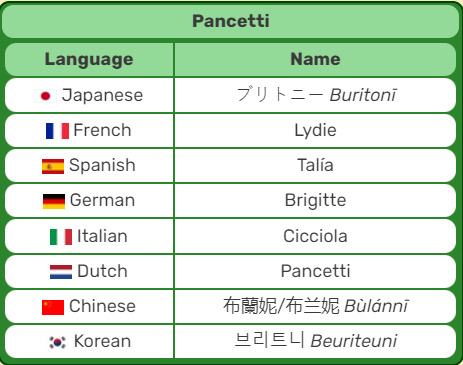Select the Italian name Cicciola
The image size is (463, 365).
[x=315, y=236]
